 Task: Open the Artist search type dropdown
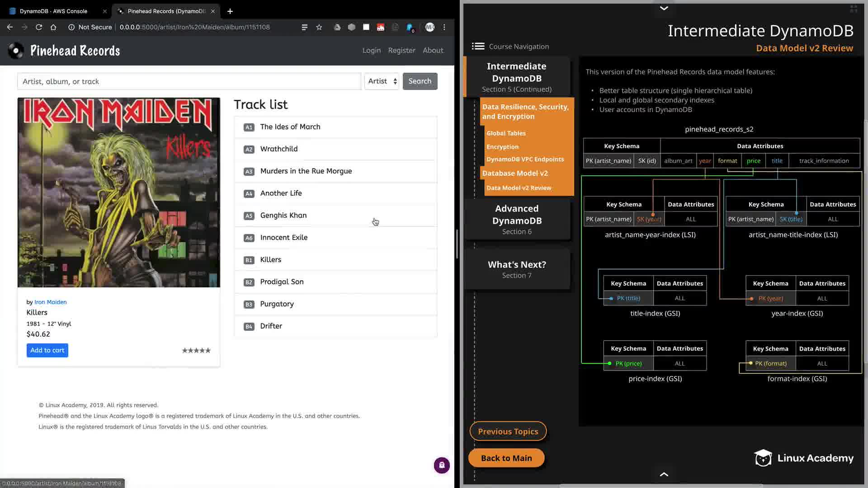pos(382,81)
